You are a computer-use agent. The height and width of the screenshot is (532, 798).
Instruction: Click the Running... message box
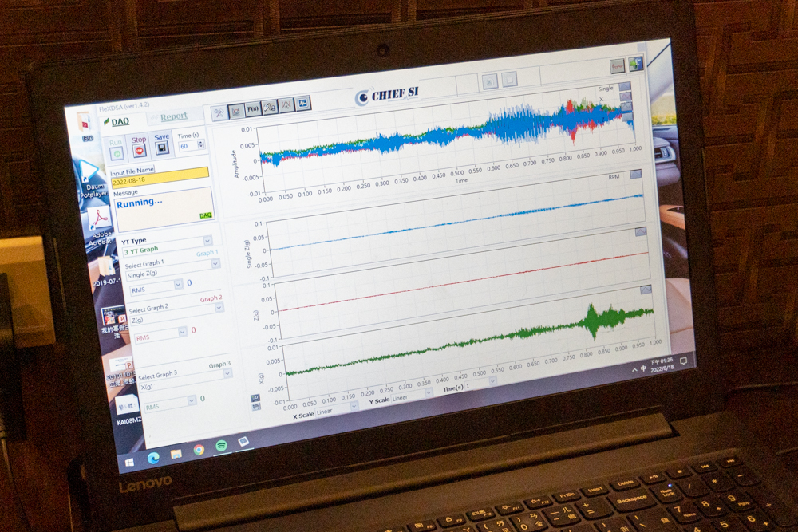pyautogui.click(x=164, y=208)
